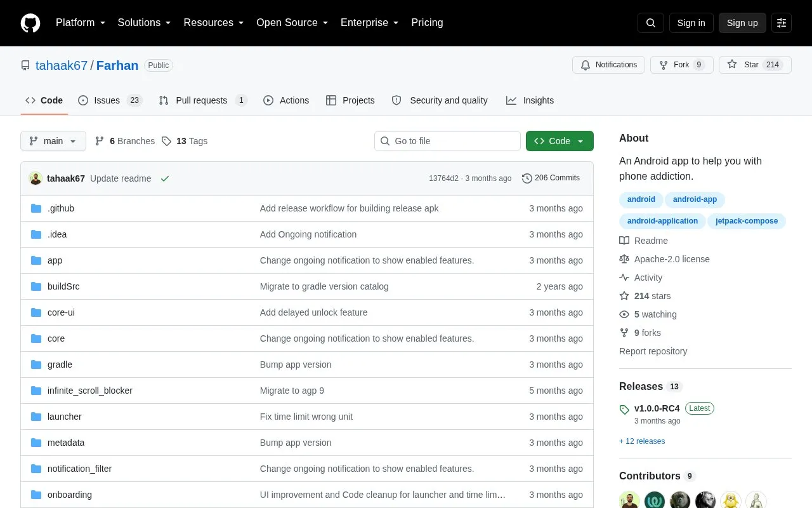
Task: Open the Farhan repository name link
Action: (x=117, y=65)
